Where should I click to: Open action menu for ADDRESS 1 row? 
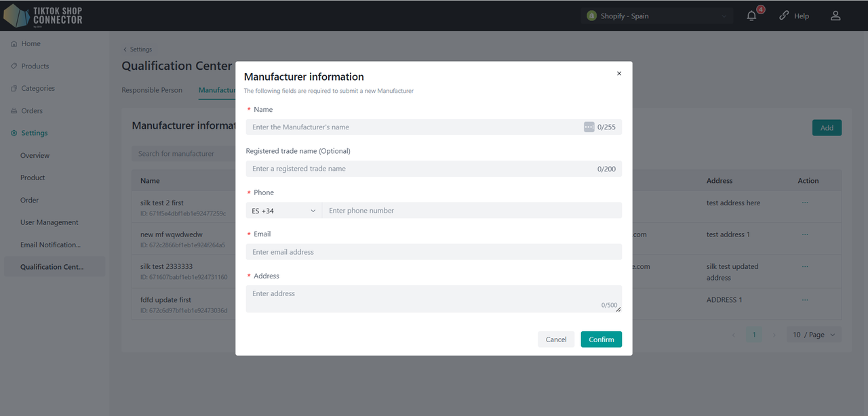coord(805,299)
